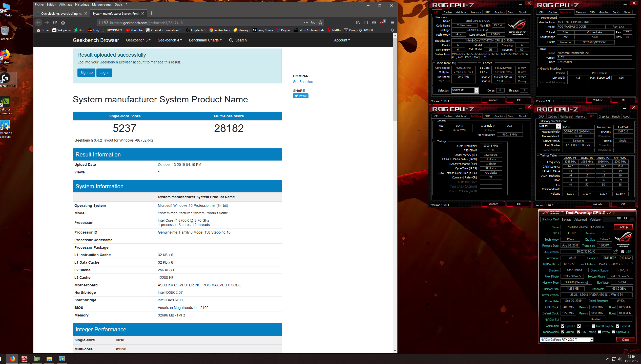Toggle CUDA checkbox in GPU-Z
The height and width of the screenshot is (364, 641).
pyautogui.click(x=579, y=326)
